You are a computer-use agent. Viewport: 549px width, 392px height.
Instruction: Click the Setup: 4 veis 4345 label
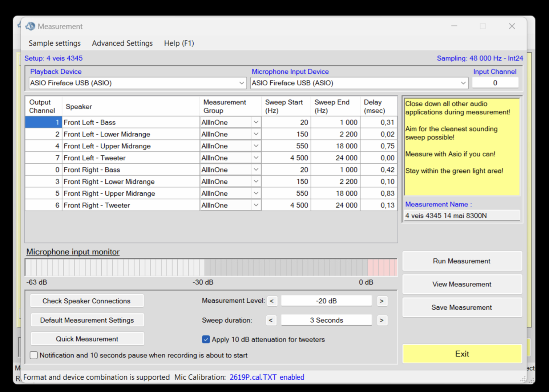(x=53, y=58)
